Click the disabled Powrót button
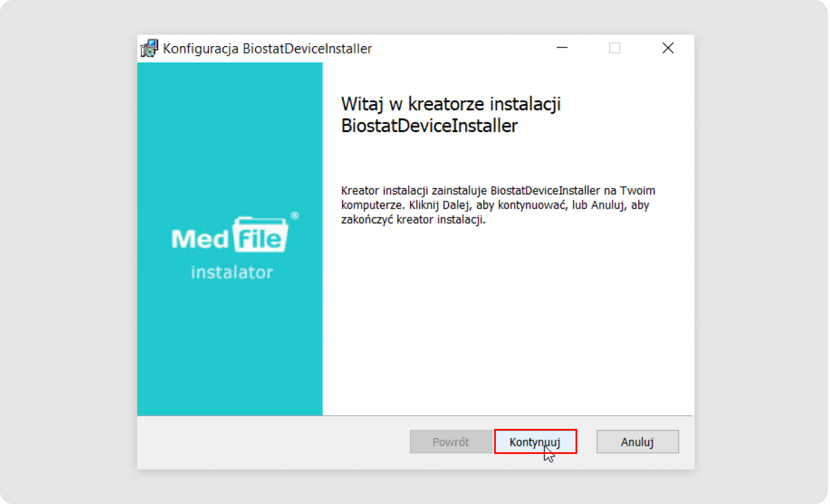Image resolution: width=830 pixels, height=504 pixels. point(451,442)
